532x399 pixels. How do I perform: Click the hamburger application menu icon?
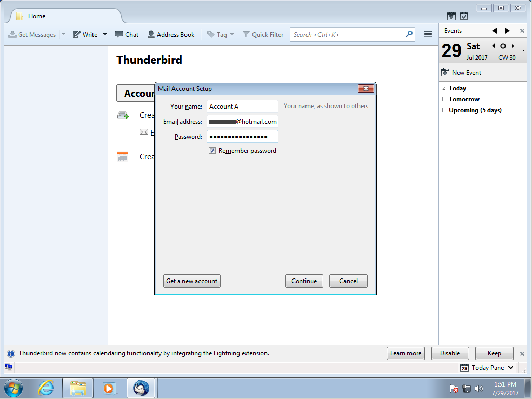[x=428, y=34]
